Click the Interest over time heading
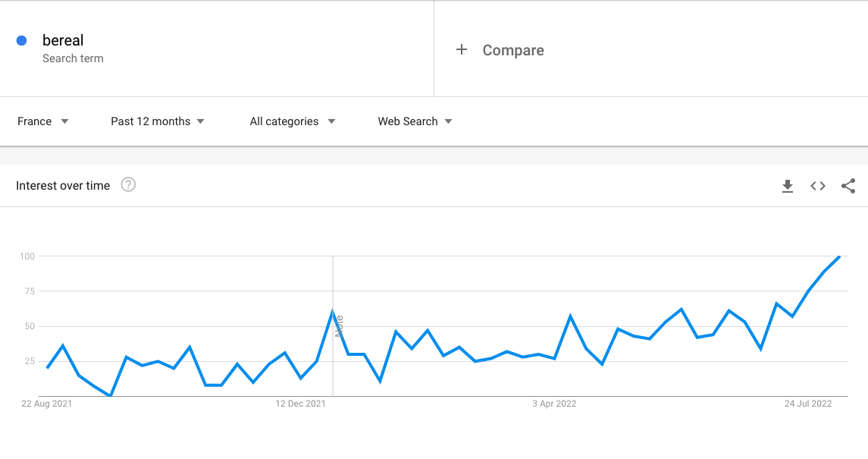The width and height of the screenshot is (868, 459). click(63, 185)
